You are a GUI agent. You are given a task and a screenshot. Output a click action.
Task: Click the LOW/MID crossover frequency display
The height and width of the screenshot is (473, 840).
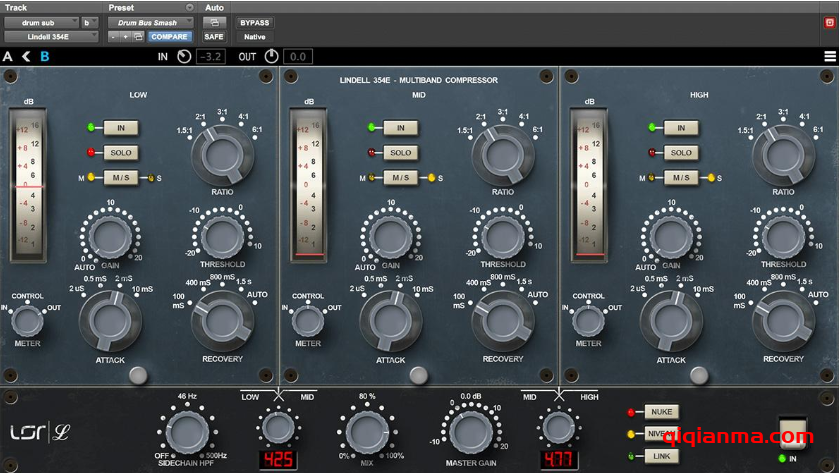277,460
